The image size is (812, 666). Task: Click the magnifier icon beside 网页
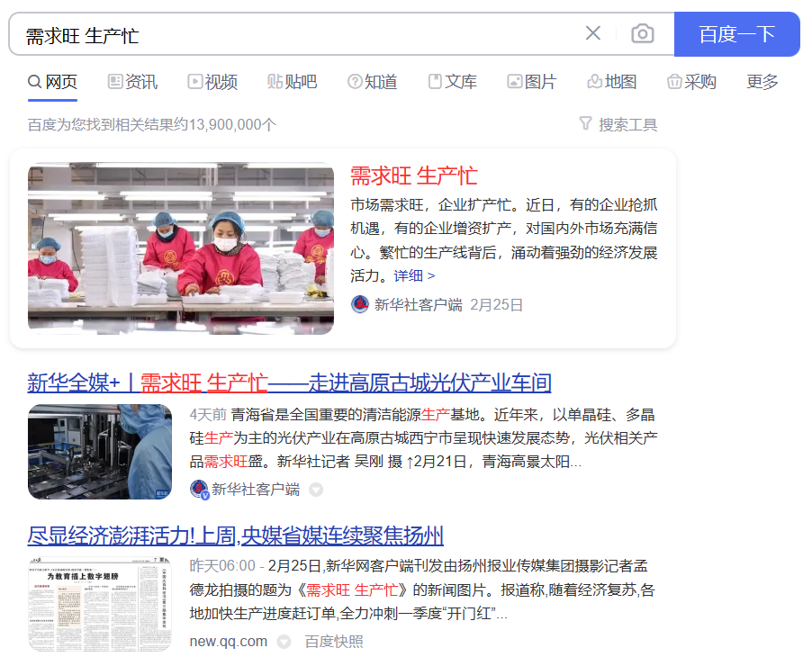(35, 81)
